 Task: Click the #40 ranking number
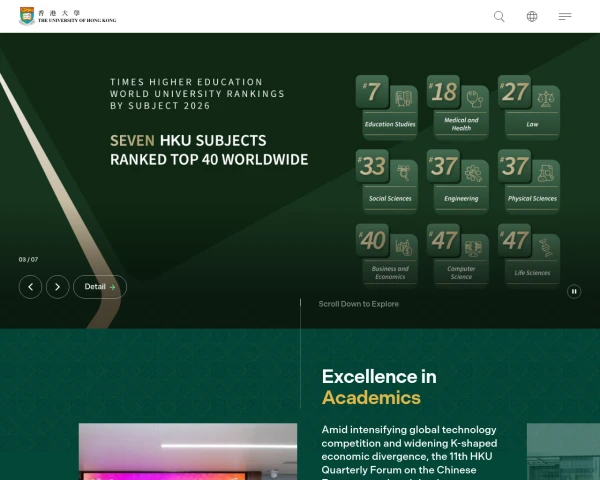click(x=372, y=240)
